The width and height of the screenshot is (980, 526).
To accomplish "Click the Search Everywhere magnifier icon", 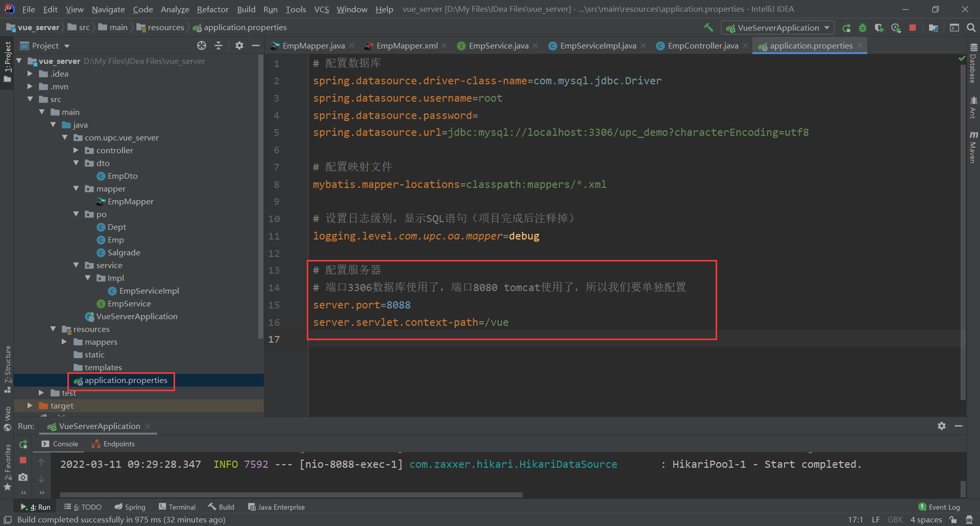I will [971, 28].
